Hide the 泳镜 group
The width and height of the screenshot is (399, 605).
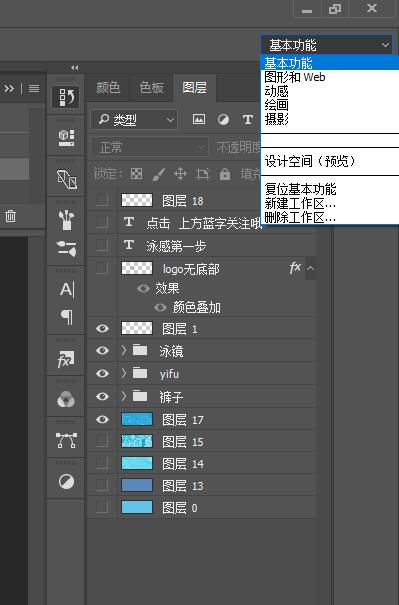[102, 350]
